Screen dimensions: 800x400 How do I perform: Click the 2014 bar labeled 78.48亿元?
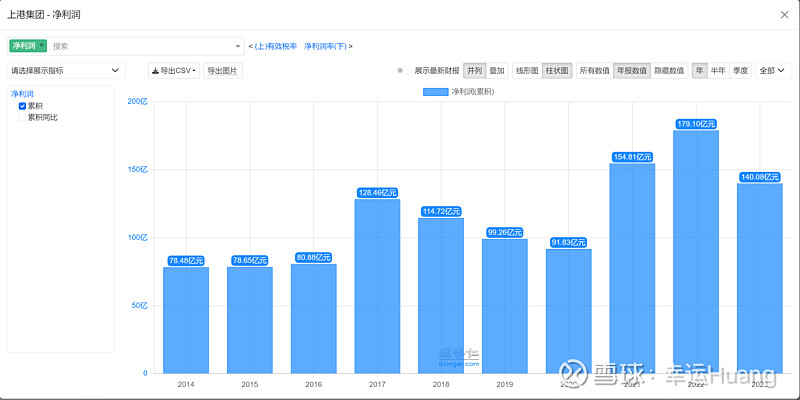[186, 320]
